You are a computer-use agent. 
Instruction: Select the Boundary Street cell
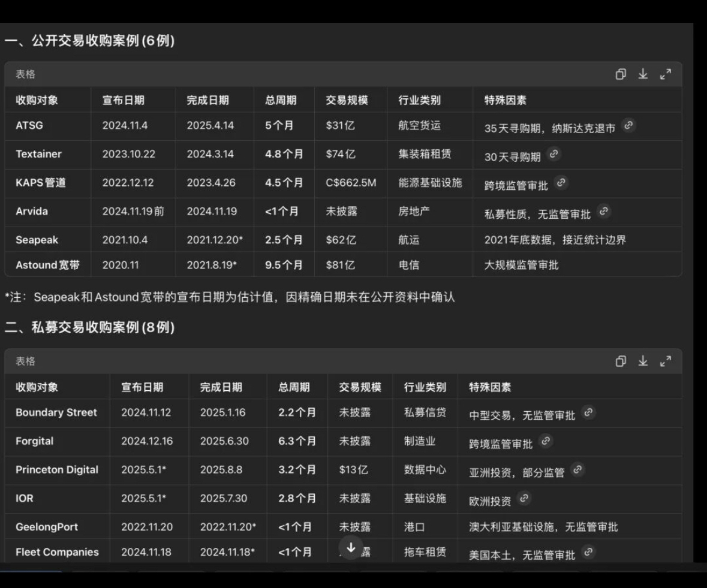[56, 412]
